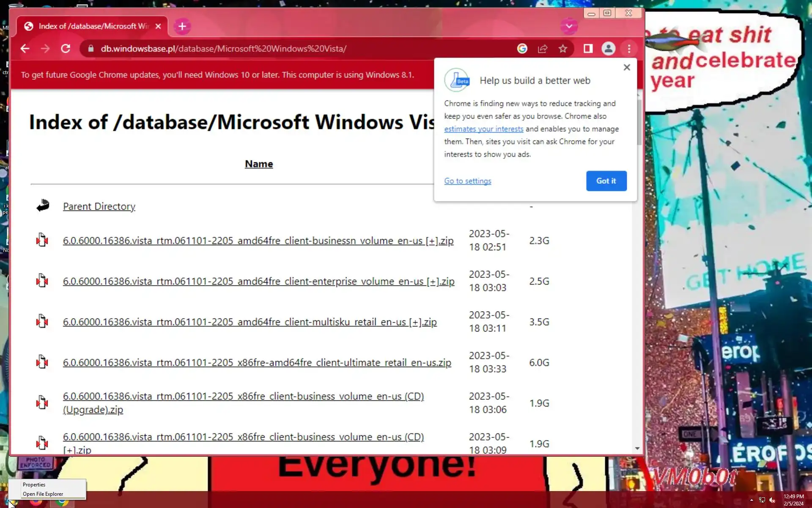Click the browser back arrow
The width and height of the screenshot is (812, 508).
click(25, 49)
